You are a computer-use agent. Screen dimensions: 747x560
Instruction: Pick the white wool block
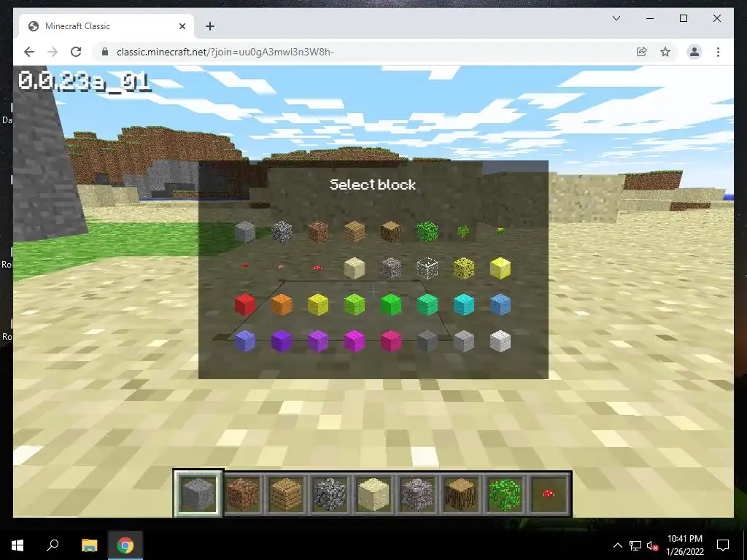500,341
